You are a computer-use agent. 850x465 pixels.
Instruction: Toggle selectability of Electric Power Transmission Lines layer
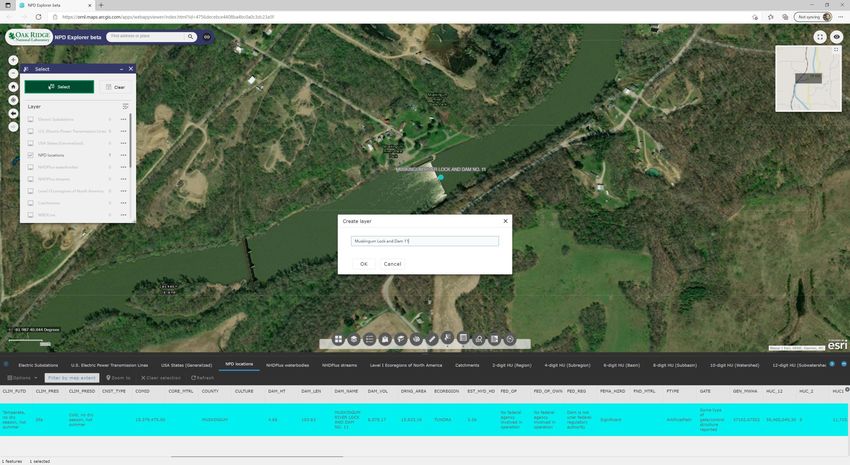[x=31, y=131]
